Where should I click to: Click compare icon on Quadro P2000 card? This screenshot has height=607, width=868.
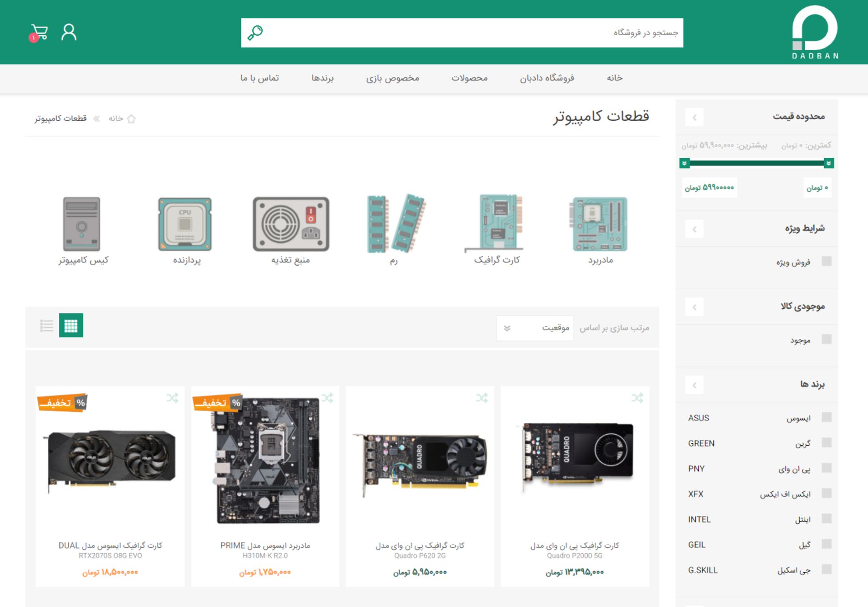coord(637,398)
